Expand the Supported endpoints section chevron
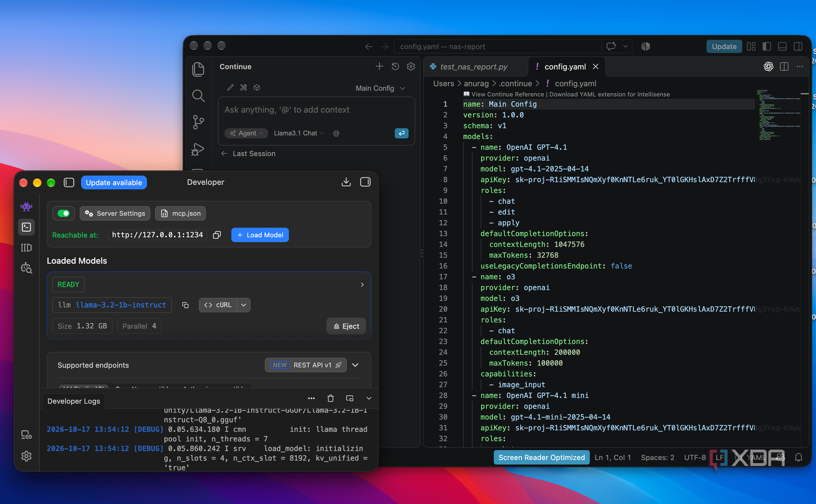This screenshot has height=504, width=816. [355, 365]
